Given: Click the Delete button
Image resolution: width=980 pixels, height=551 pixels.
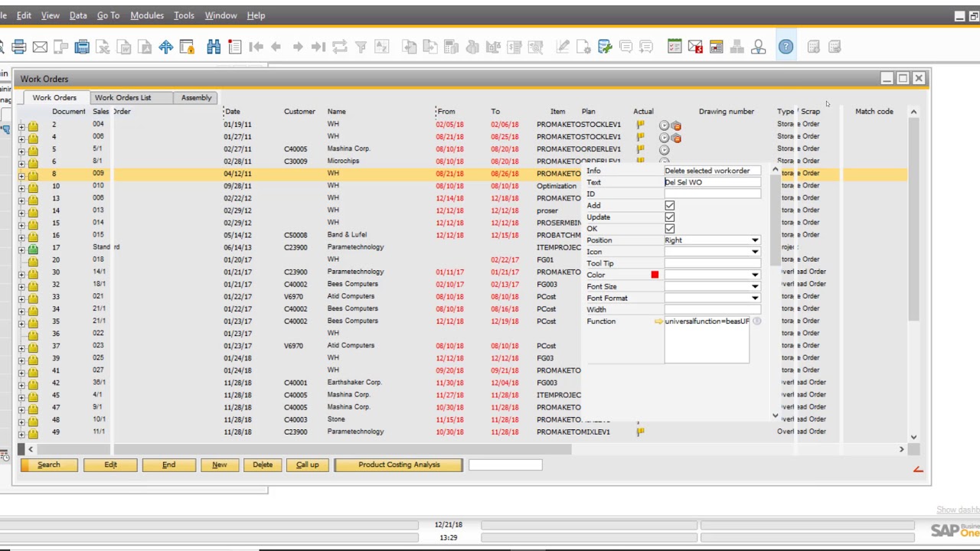Looking at the screenshot, I should [263, 465].
